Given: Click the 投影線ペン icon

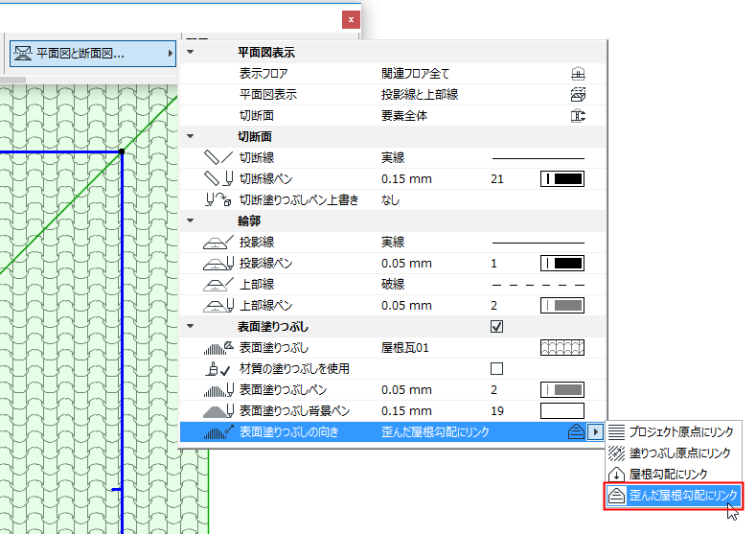Looking at the screenshot, I should pyautogui.click(x=218, y=264).
